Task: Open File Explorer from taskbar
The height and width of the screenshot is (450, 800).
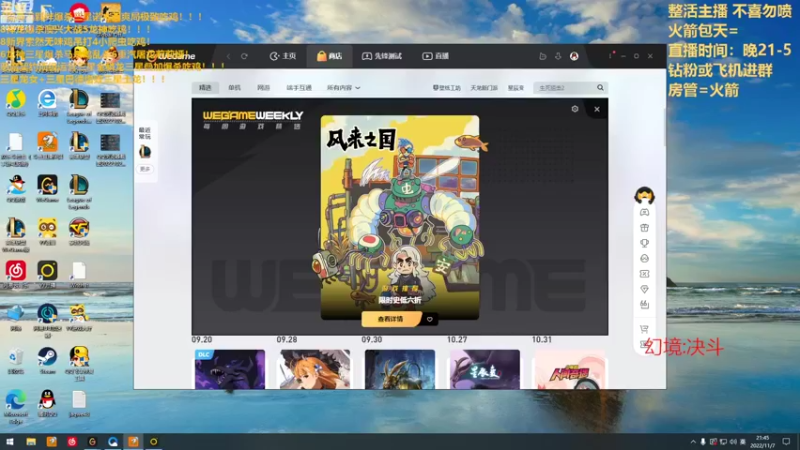Action: 31,442
